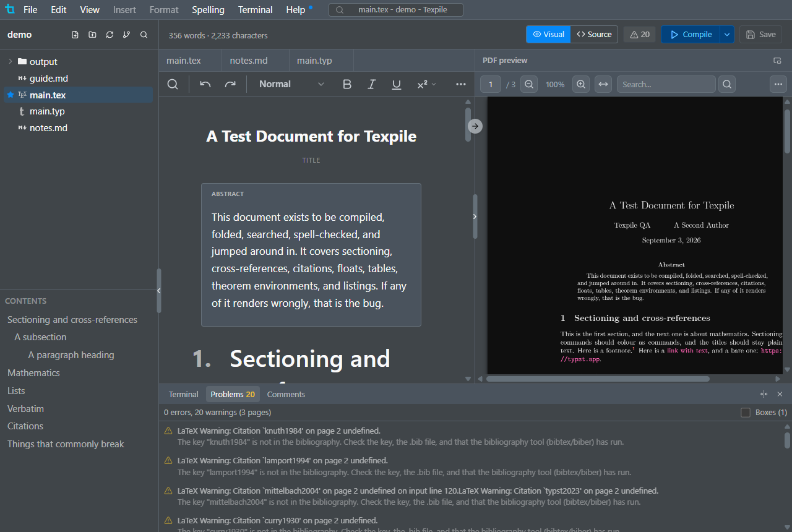
Task: Click the Save button
Action: coord(760,35)
